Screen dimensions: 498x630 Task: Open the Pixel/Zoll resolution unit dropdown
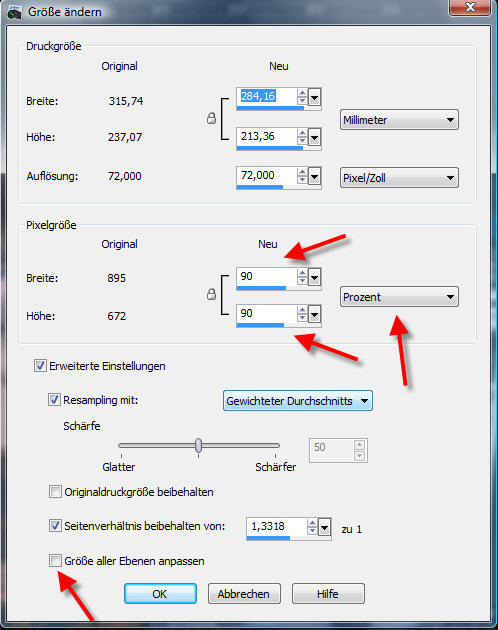pyautogui.click(x=399, y=178)
